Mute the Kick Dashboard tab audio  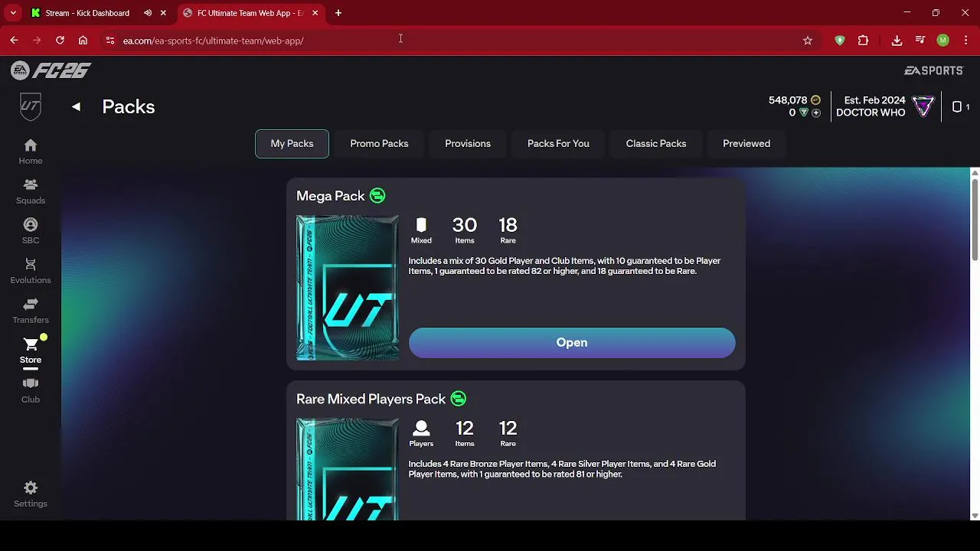click(x=148, y=13)
